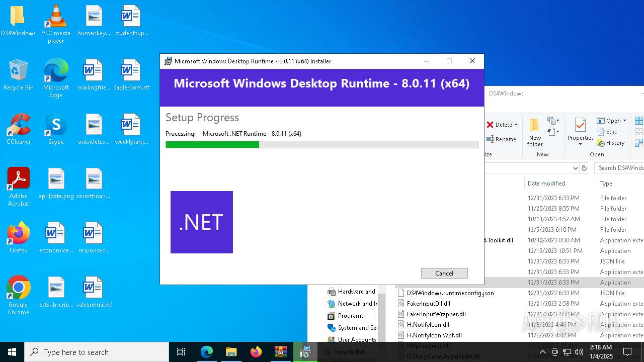Open DS4Windows folder on desktop
Viewport: 644px width, 362px height.
pyautogui.click(x=18, y=21)
